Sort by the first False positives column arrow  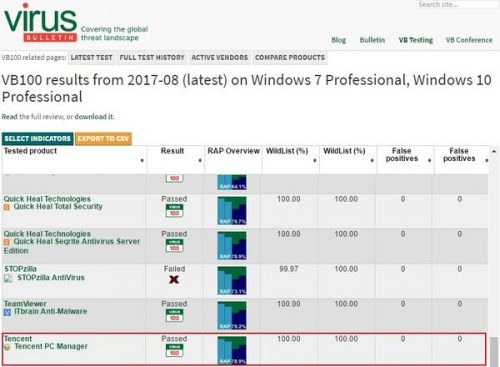(x=429, y=160)
